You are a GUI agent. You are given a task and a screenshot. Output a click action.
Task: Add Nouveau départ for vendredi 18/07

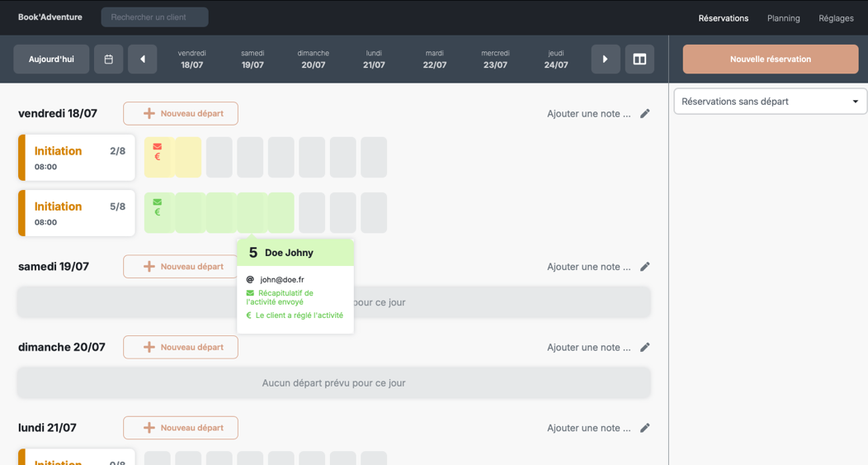coord(181,114)
